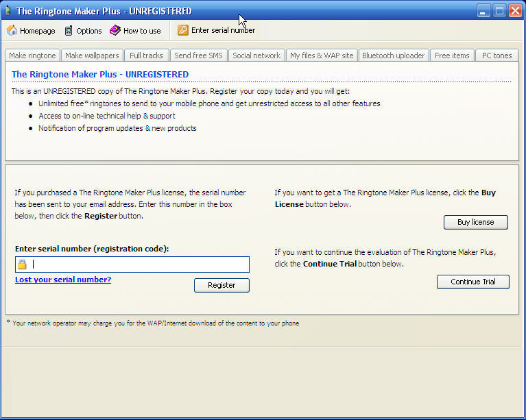
Task: Open Options via the phone icon
Action: click(69, 31)
